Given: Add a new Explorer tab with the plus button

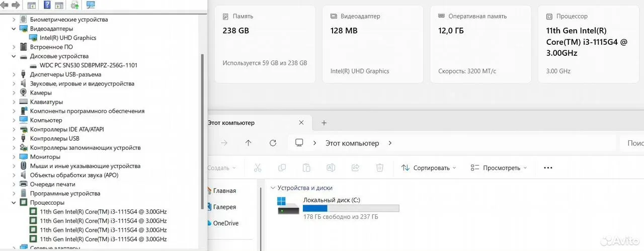Looking at the screenshot, I should click(x=324, y=123).
